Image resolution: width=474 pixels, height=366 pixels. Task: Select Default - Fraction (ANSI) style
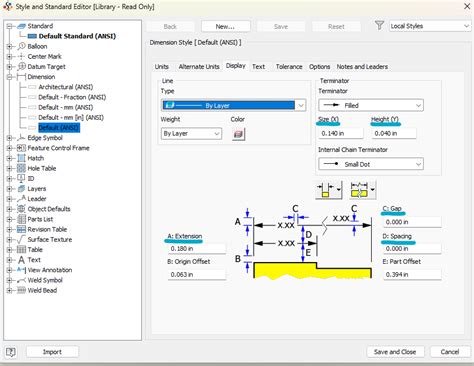72,97
